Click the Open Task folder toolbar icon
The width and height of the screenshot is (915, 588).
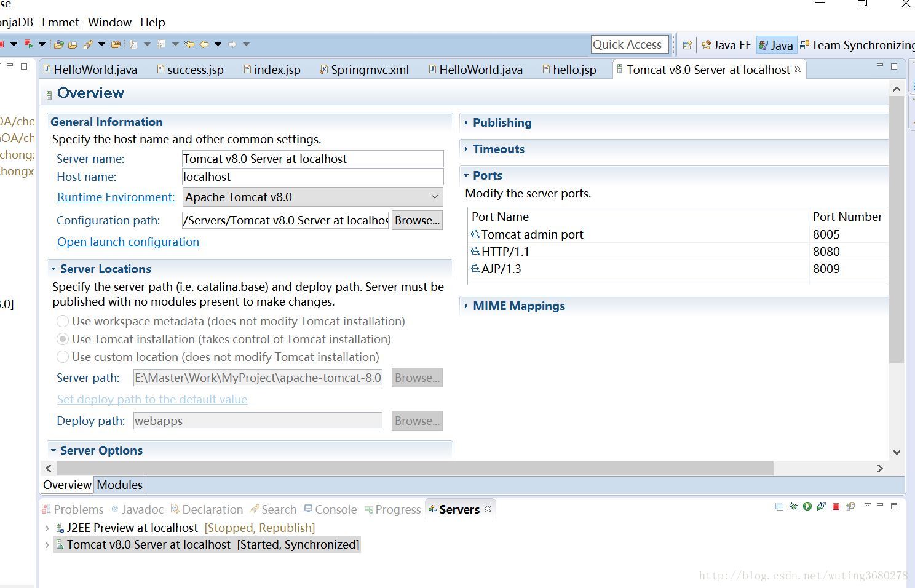point(73,44)
